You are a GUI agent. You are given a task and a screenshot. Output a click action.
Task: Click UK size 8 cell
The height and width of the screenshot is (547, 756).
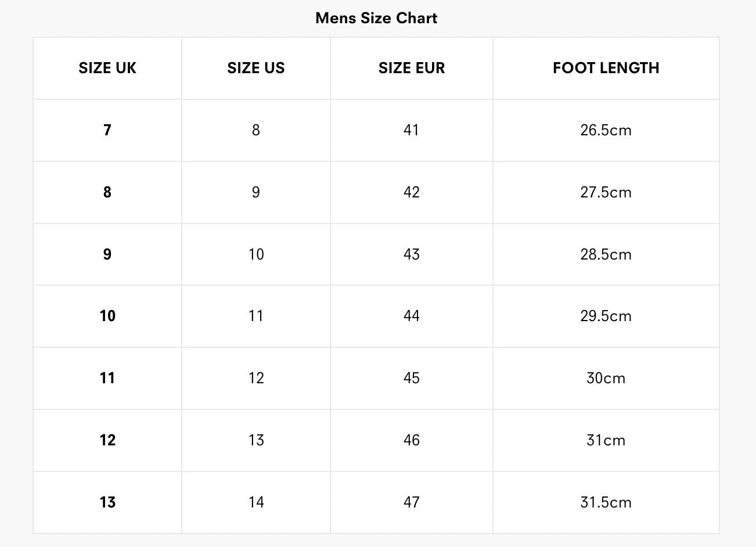tap(107, 192)
